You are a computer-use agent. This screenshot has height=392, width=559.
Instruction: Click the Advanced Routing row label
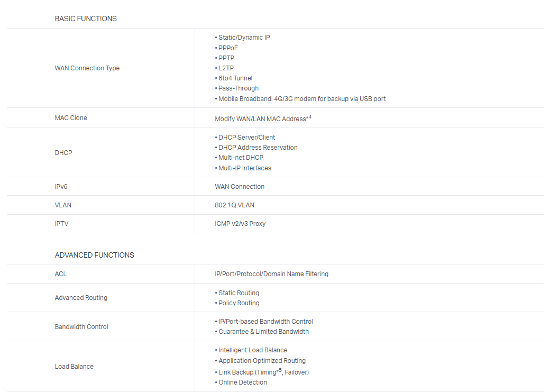click(81, 298)
